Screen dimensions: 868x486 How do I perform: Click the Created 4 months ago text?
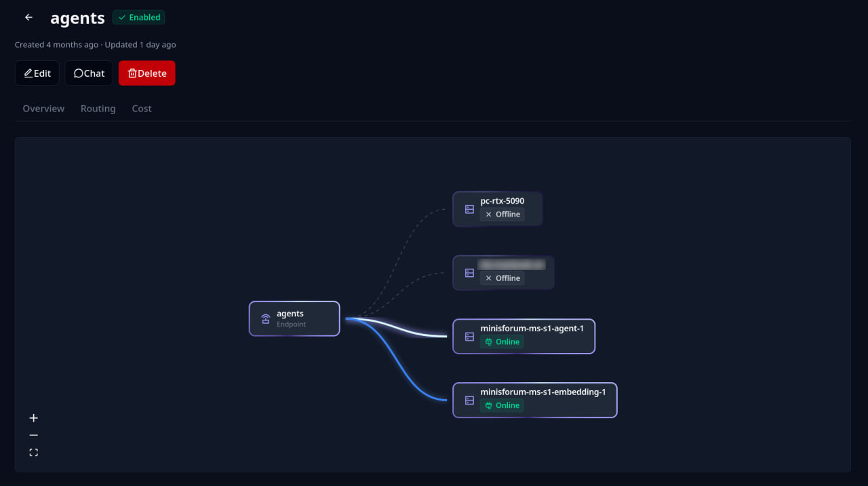coord(56,45)
